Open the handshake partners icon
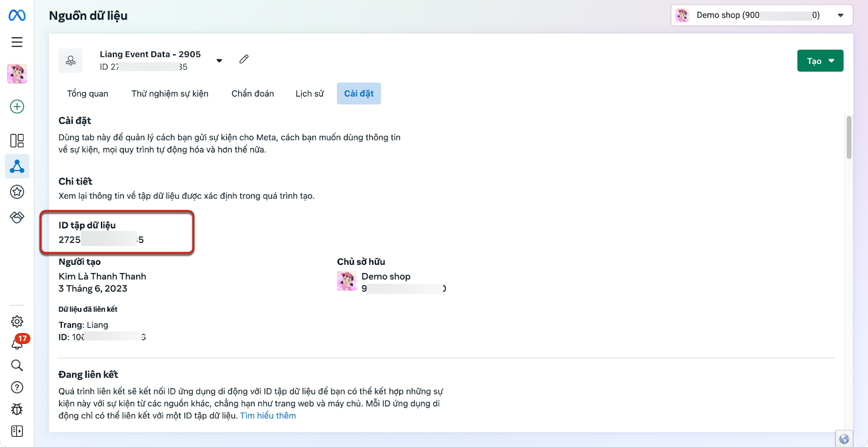Image resolution: width=868 pixels, height=447 pixels. (17, 217)
